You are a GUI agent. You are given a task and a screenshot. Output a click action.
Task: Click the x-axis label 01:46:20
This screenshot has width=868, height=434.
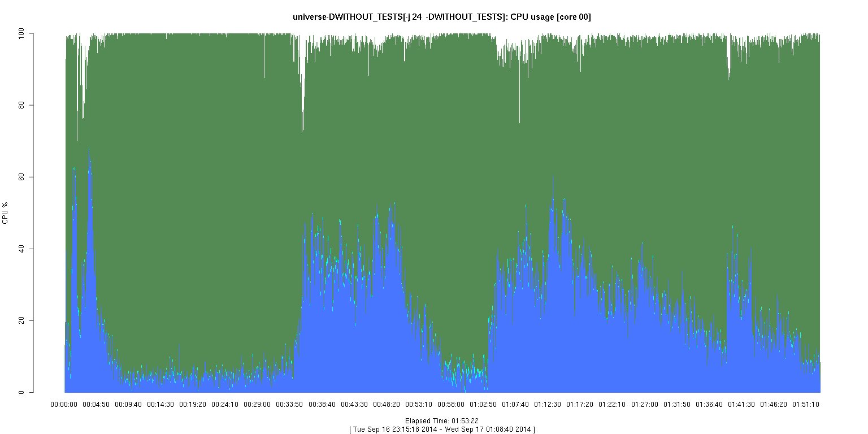pyautogui.click(x=774, y=405)
